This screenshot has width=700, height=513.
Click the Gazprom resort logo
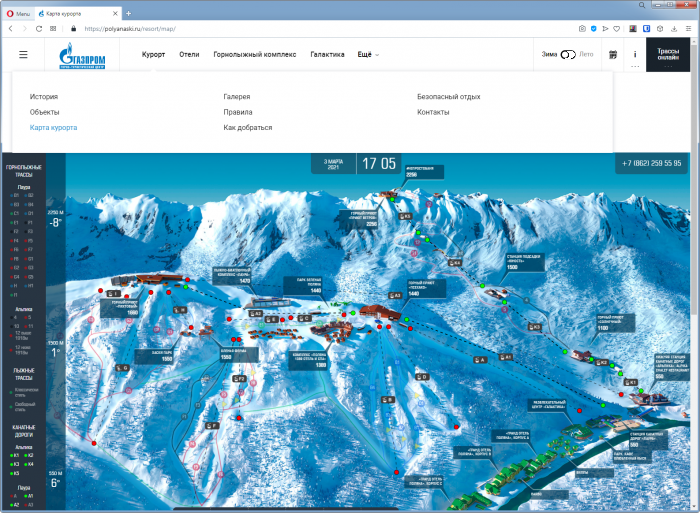82,56
